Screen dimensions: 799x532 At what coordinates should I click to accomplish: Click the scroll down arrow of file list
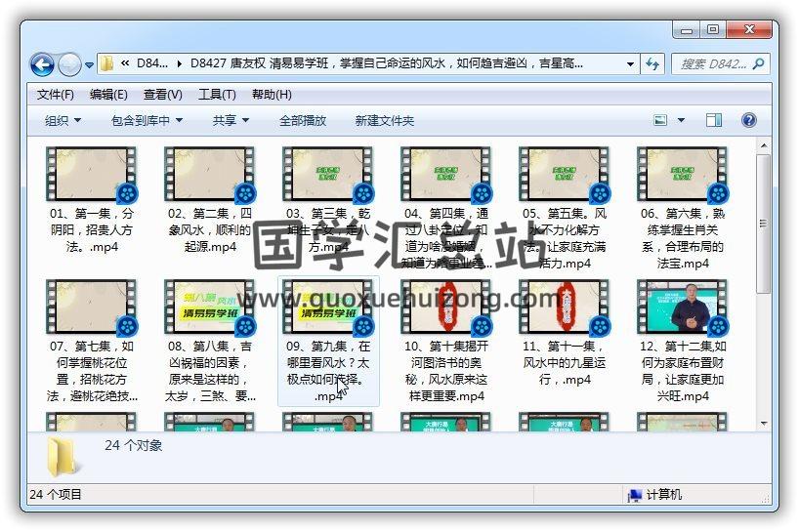point(763,424)
